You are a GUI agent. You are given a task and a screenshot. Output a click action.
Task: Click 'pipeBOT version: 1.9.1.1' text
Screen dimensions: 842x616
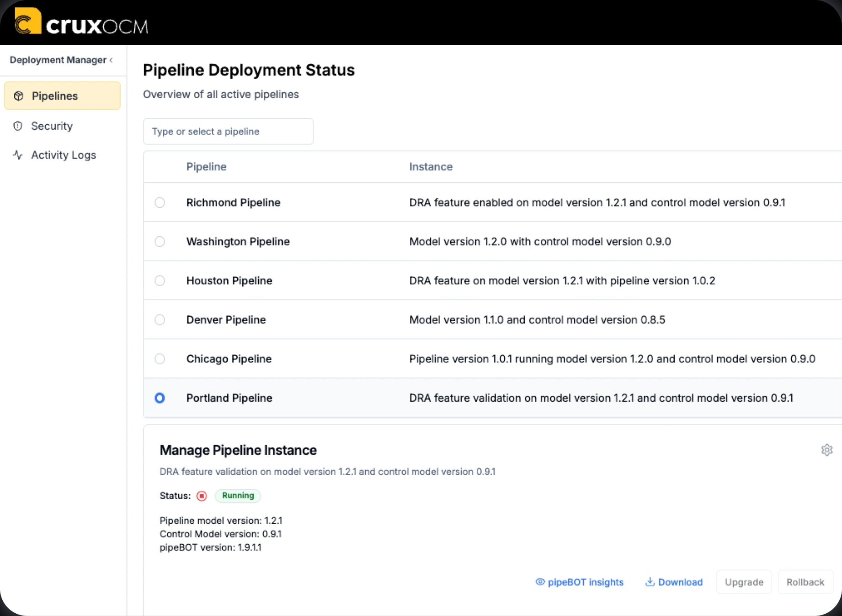click(x=210, y=547)
